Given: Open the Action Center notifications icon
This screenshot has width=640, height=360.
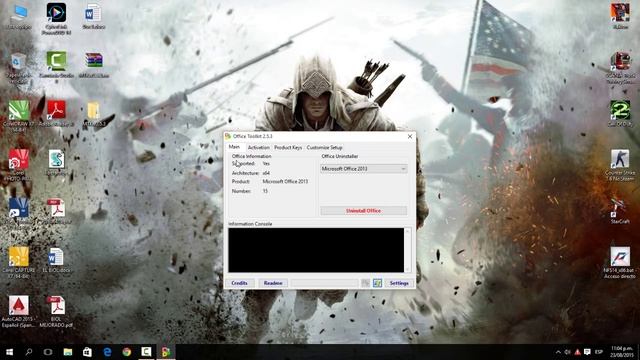Looking at the screenshot, I should pos(587,352).
